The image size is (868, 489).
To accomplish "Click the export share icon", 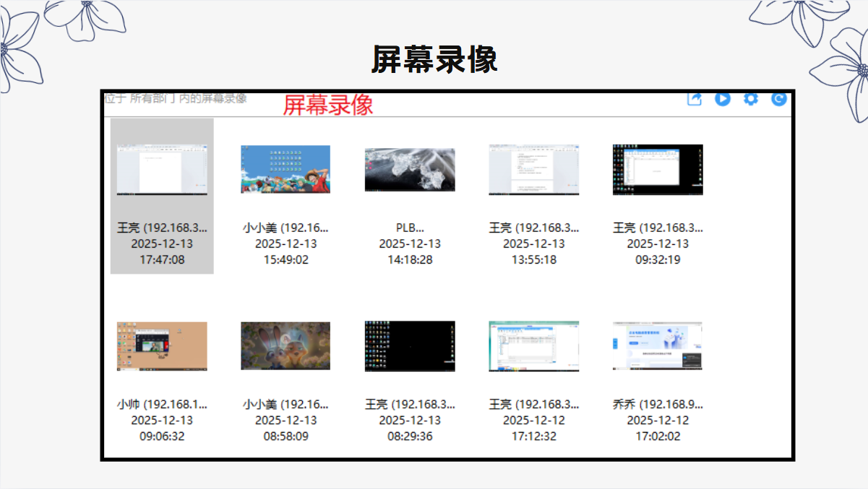I will click(x=695, y=99).
